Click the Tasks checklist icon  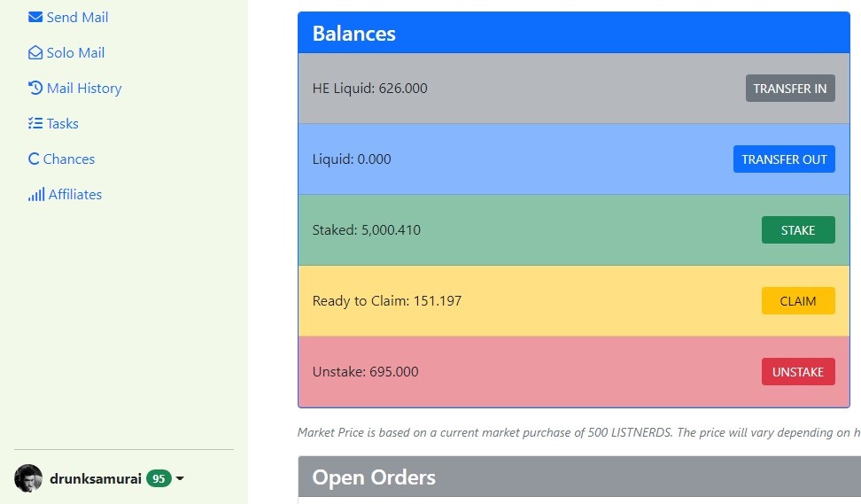click(x=35, y=123)
